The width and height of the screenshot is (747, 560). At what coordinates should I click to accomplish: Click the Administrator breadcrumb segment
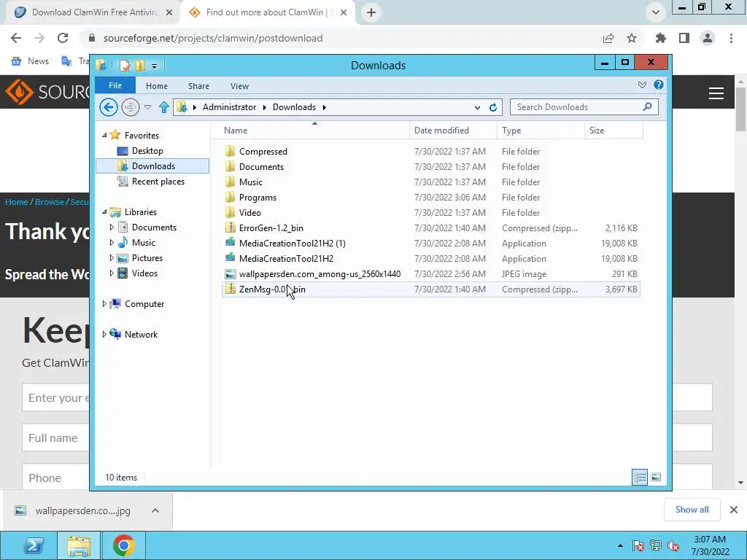tap(229, 107)
